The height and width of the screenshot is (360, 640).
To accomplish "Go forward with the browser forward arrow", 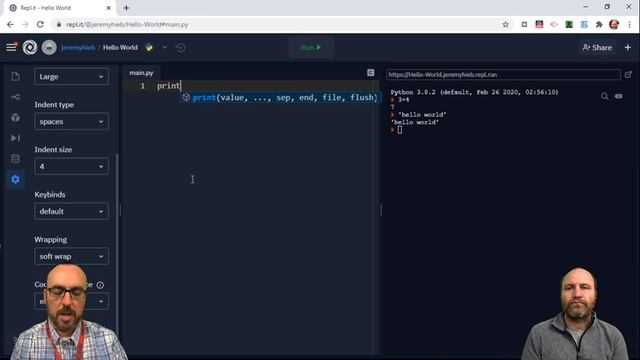I will 25,24.
